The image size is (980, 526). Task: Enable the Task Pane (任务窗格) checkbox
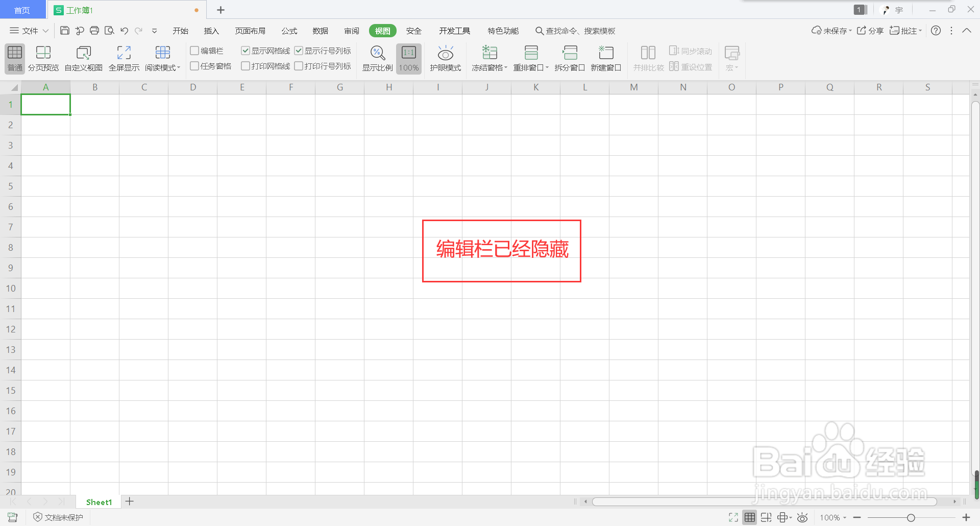(194, 66)
